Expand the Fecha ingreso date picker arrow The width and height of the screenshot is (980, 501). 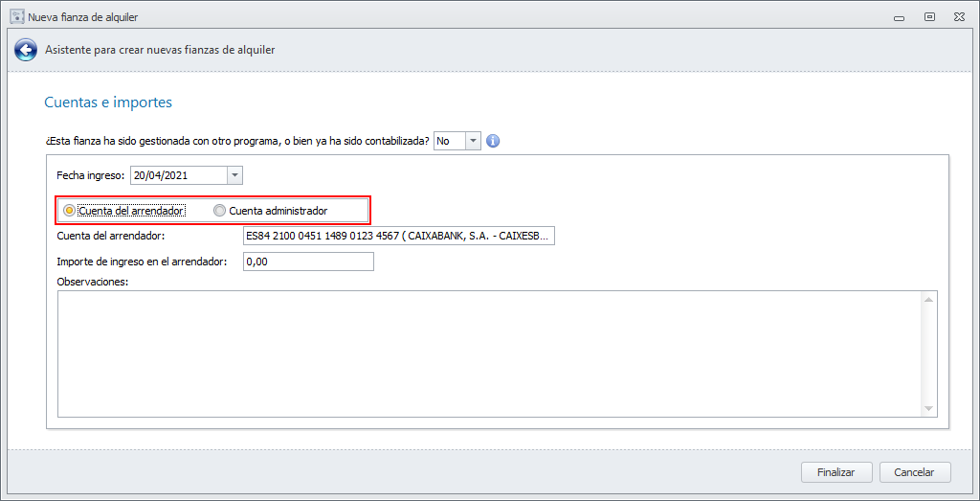(x=235, y=175)
